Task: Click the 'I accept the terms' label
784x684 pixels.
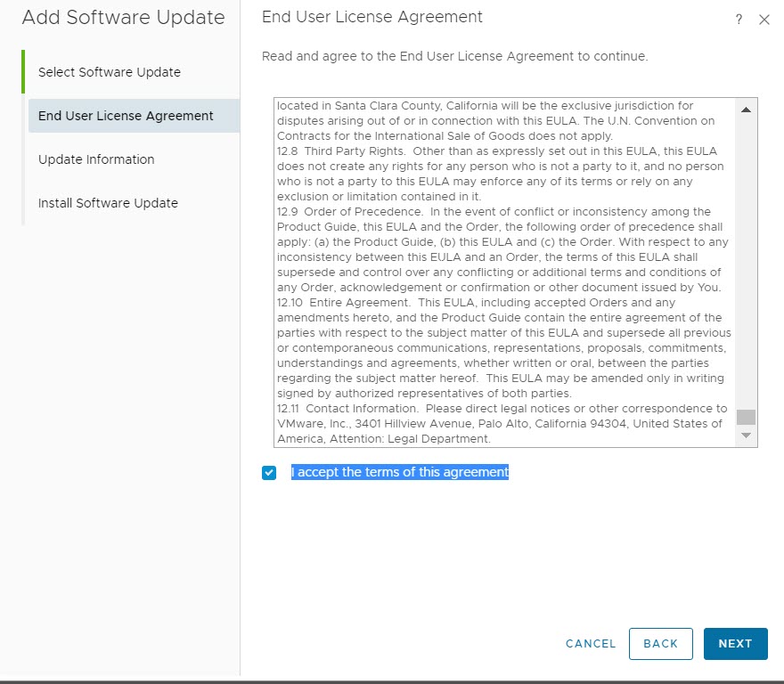Action: [x=399, y=472]
